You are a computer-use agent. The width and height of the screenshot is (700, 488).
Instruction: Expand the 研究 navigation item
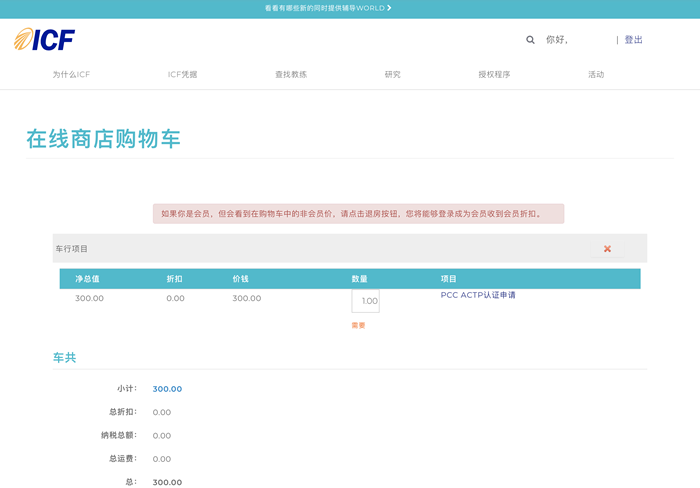click(x=392, y=75)
